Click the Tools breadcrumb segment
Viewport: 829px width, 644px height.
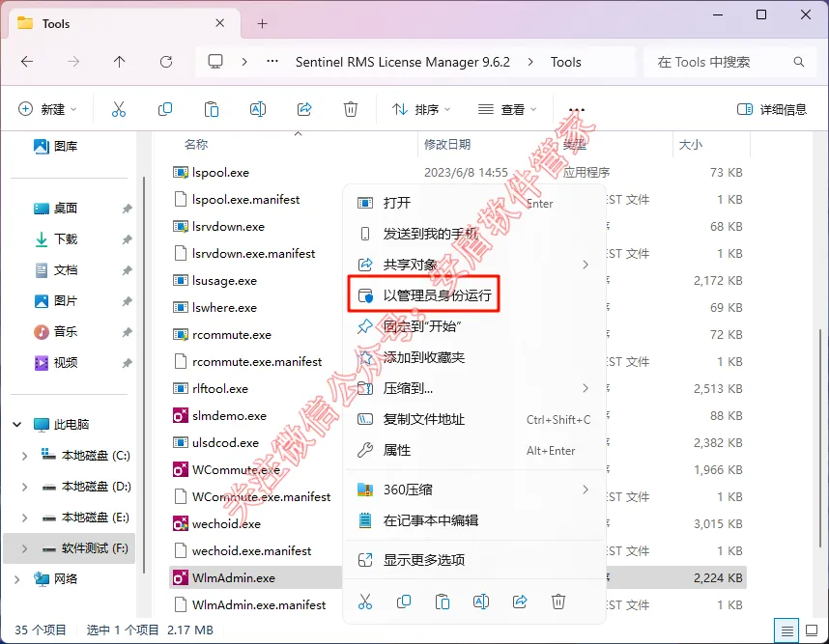coord(565,62)
